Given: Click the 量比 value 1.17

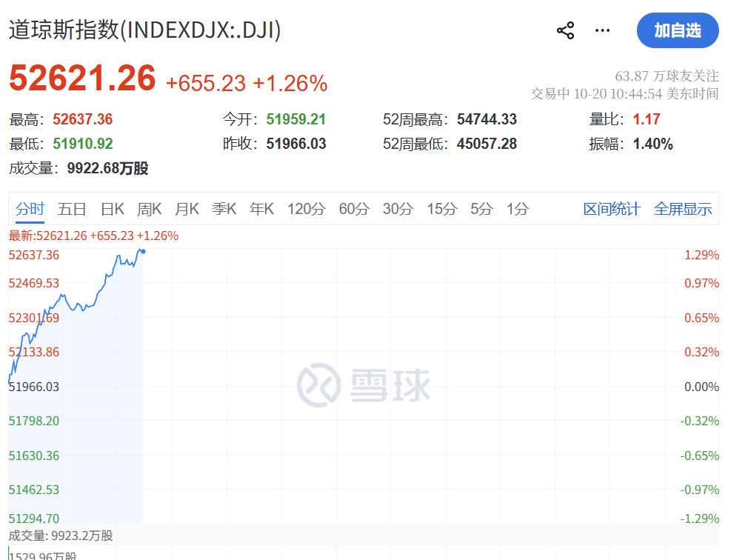Looking at the screenshot, I should pos(646,119).
